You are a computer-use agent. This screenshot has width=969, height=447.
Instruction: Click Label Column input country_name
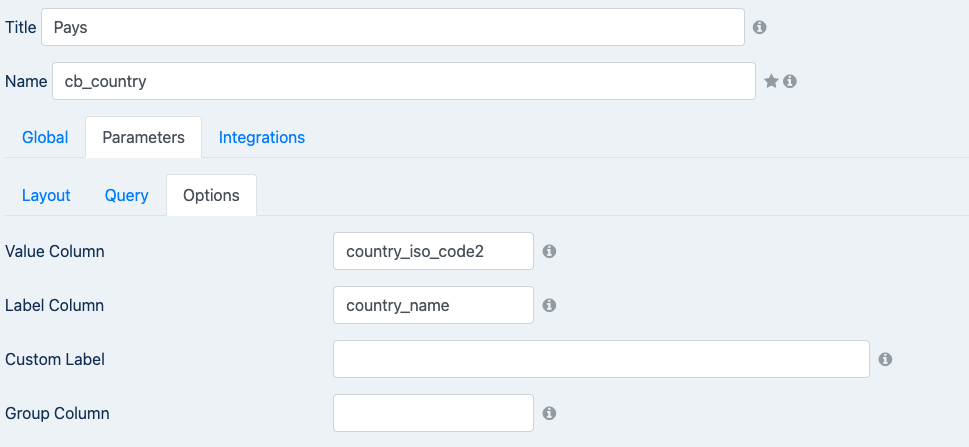(x=433, y=305)
